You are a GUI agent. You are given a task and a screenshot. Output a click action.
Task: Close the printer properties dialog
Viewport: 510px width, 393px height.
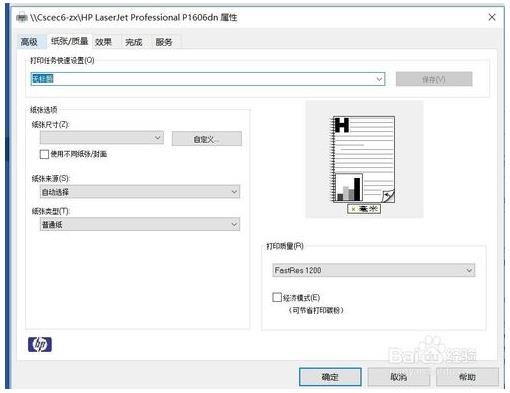492,17
